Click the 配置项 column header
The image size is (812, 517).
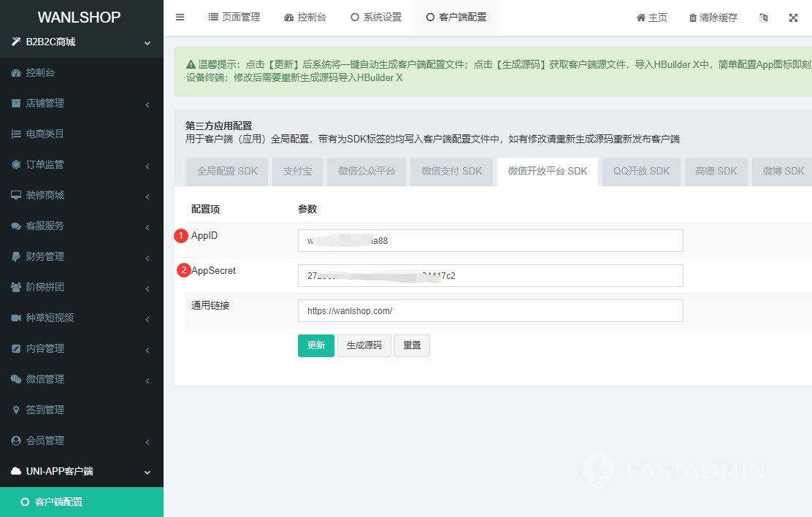(x=206, y=210)
